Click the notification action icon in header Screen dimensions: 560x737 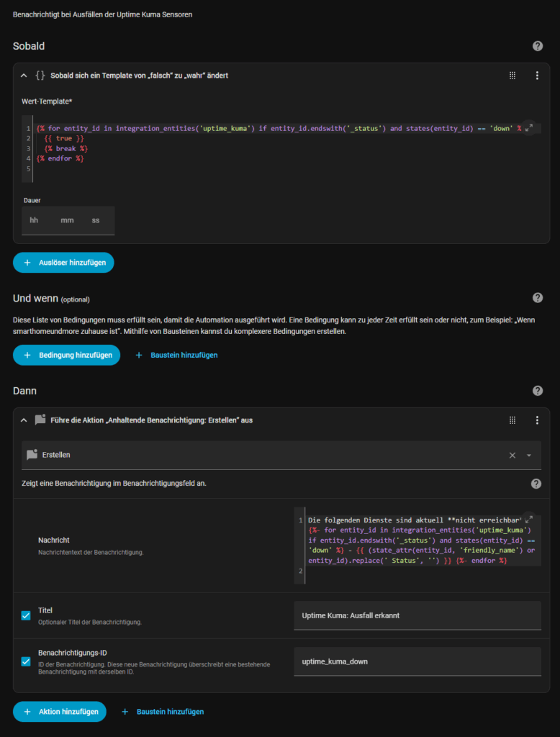pos(40,420)
